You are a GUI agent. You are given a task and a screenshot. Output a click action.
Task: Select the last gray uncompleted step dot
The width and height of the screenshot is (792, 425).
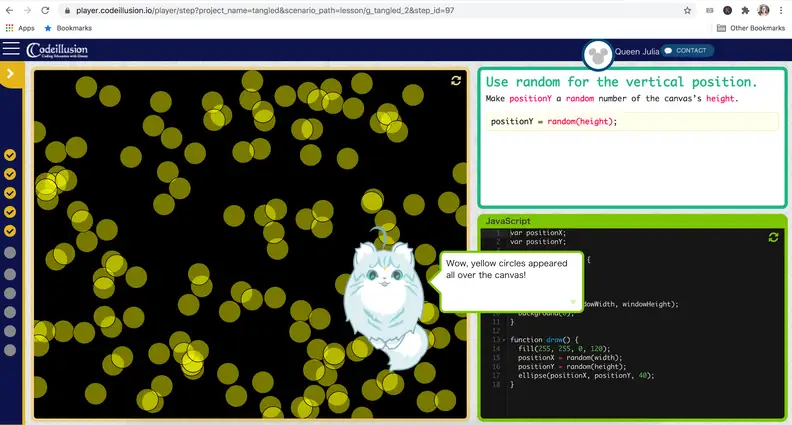(x=10, y=350)
